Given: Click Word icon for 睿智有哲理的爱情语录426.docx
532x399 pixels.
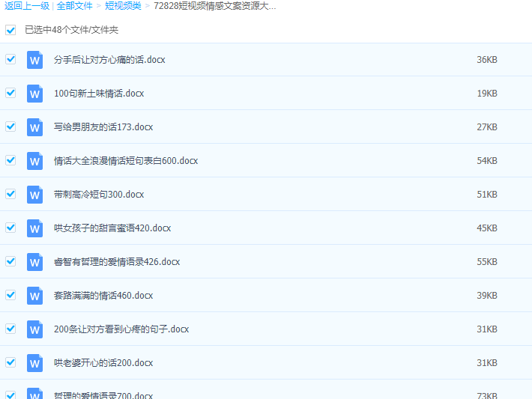Looking at the screenshot, I should (x=34, y=262).
